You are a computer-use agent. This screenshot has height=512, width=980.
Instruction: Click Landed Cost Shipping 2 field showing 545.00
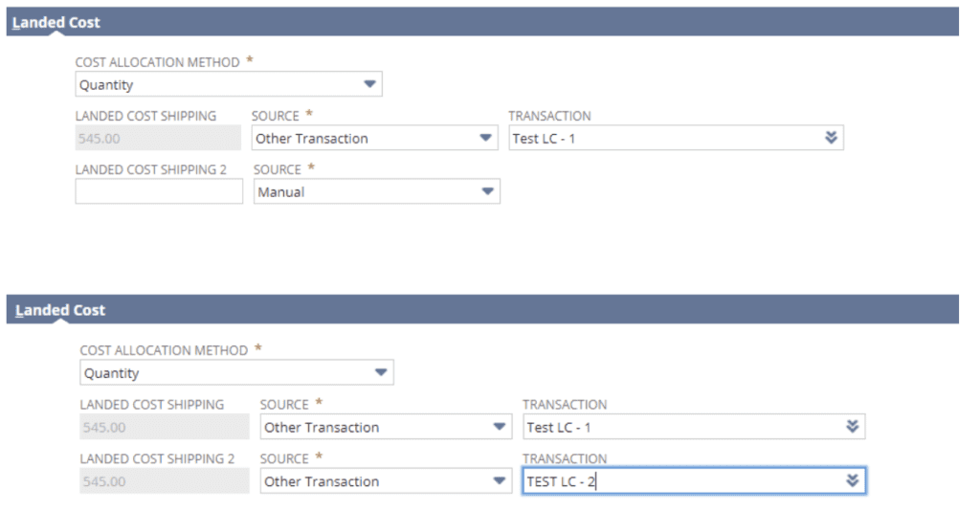[x=162, y=481]
